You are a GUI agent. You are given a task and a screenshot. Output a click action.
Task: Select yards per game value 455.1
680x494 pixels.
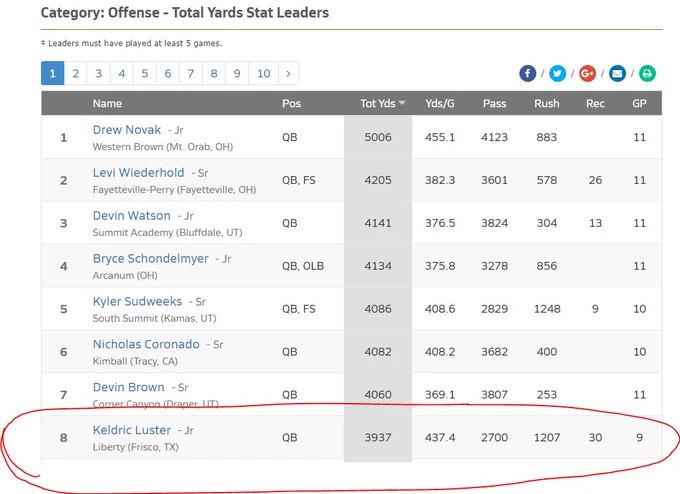[x=440, y=137]
